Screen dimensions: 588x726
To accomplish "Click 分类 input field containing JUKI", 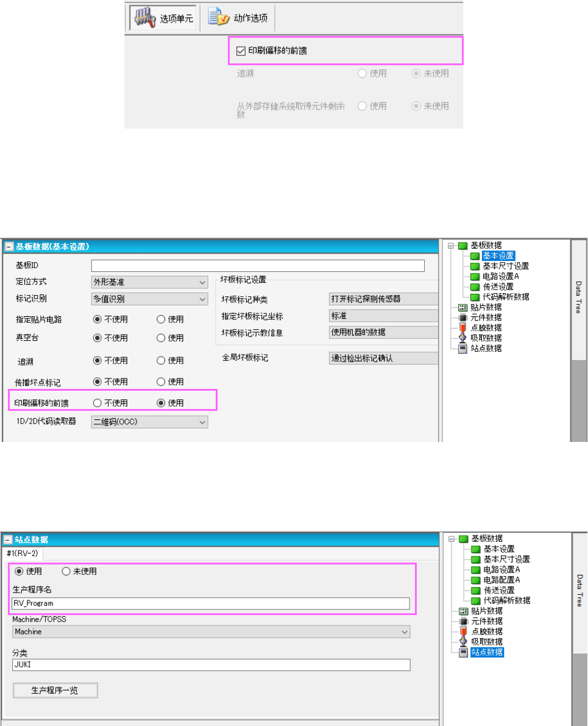I will 211,665.
